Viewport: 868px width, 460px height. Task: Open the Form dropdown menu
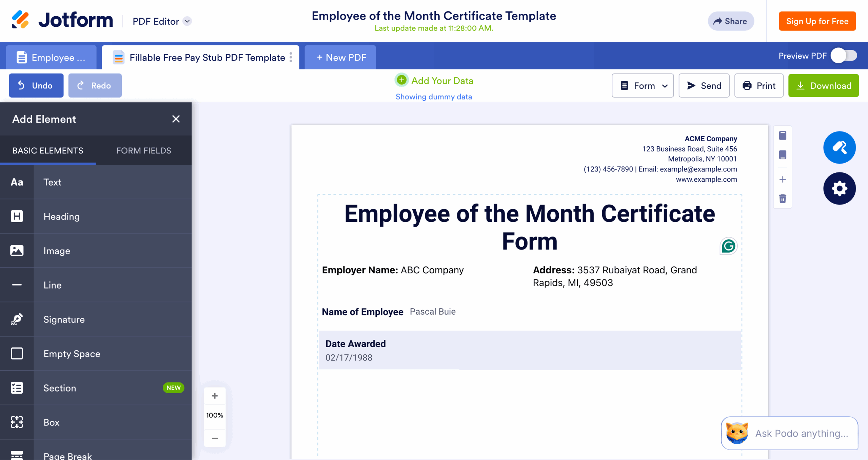643,85
